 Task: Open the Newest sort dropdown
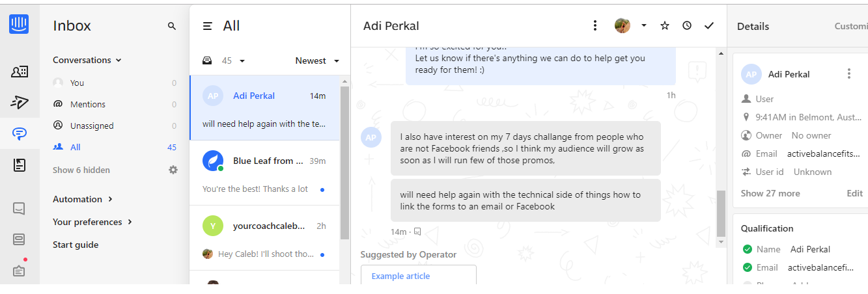pyautogui.click(x=318, y=60)
